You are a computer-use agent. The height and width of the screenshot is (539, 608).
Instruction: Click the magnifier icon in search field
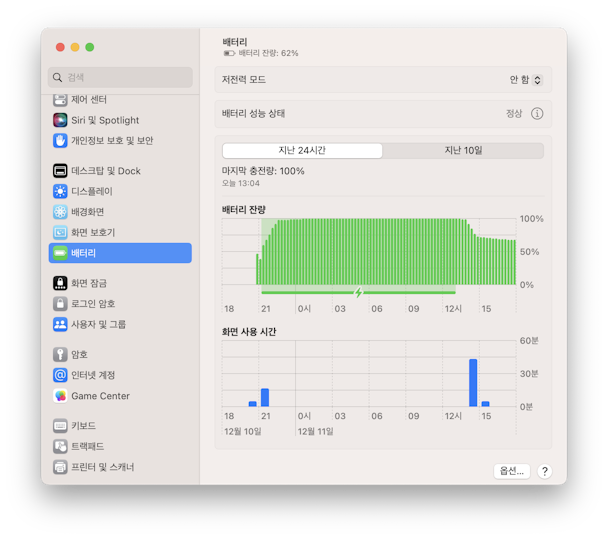coord(57,78)
